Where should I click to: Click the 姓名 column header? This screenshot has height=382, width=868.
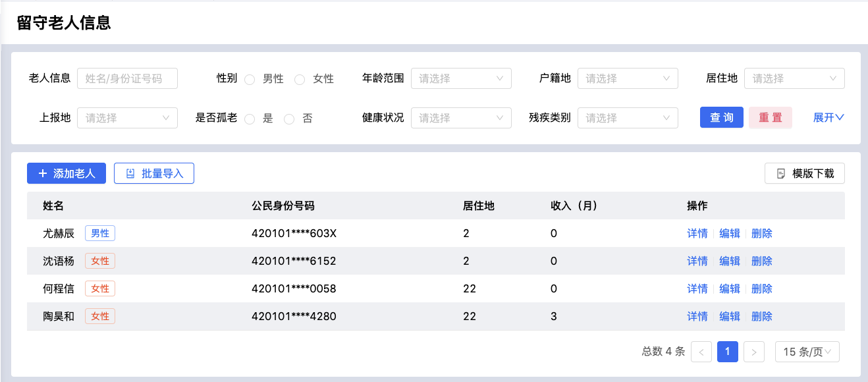pyautogui.click(x=53, y=205)
